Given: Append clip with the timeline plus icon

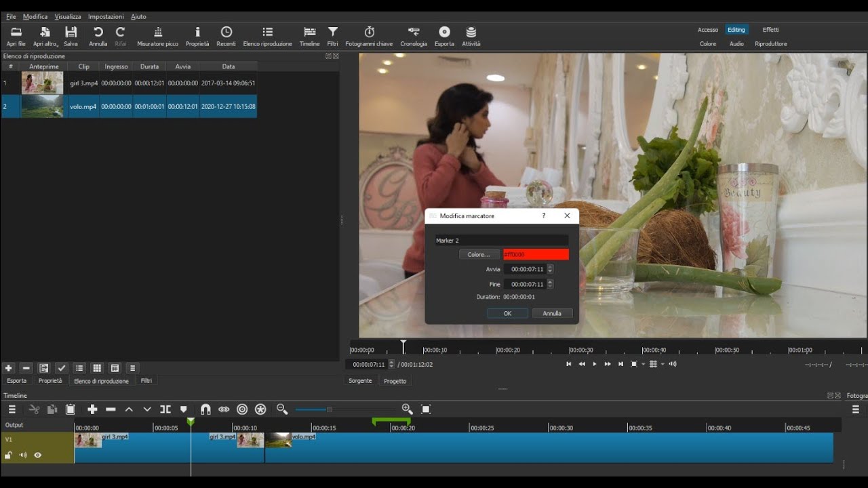Looking at the screenshot, I should click(92, 409).
